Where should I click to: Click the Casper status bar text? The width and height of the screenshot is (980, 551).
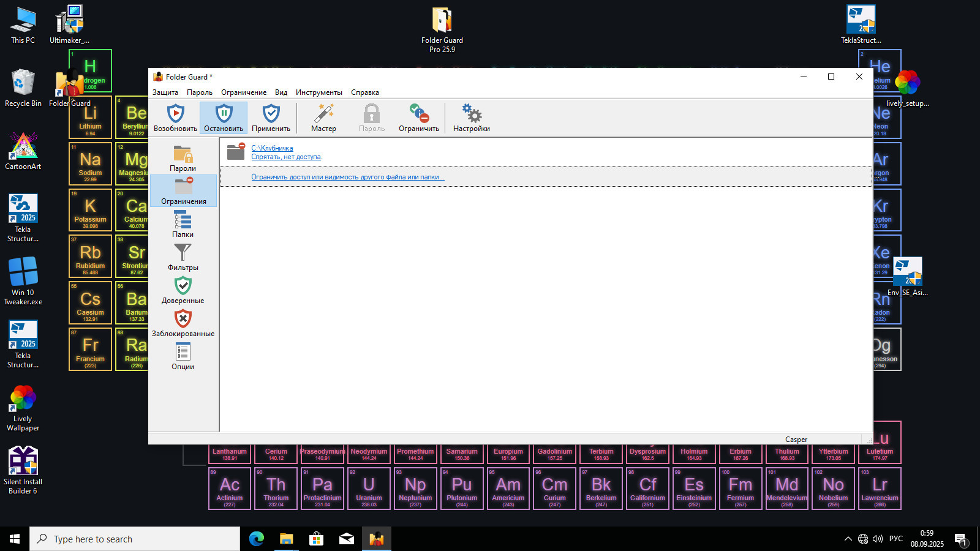point(796,440)
